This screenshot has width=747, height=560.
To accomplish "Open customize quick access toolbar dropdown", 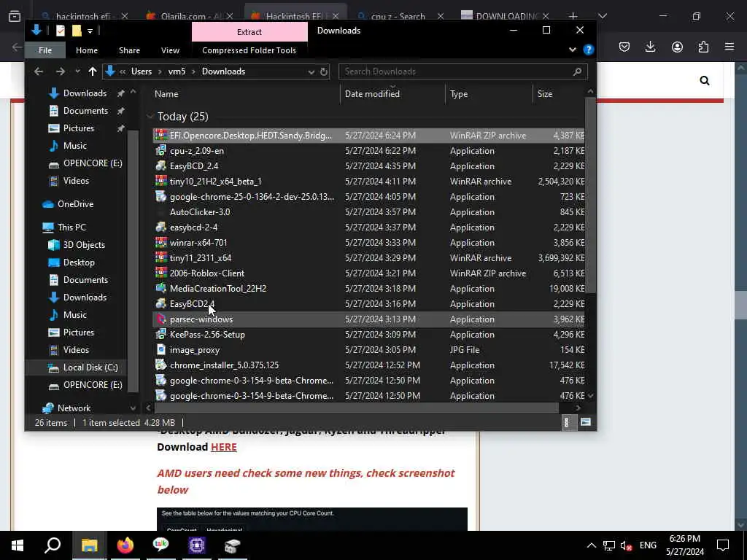I will 90,31.
